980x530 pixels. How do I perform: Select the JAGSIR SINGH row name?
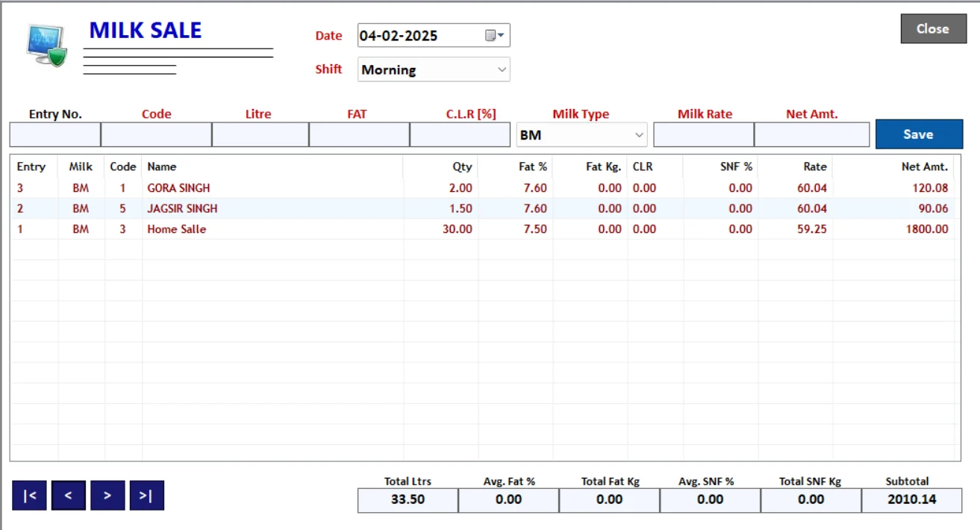click(182, 208)
